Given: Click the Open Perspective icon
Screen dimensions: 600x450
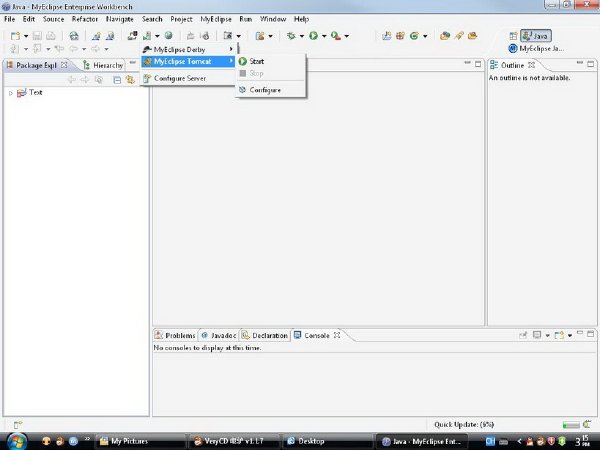Looking at the screenshot, I should [513, 36].
